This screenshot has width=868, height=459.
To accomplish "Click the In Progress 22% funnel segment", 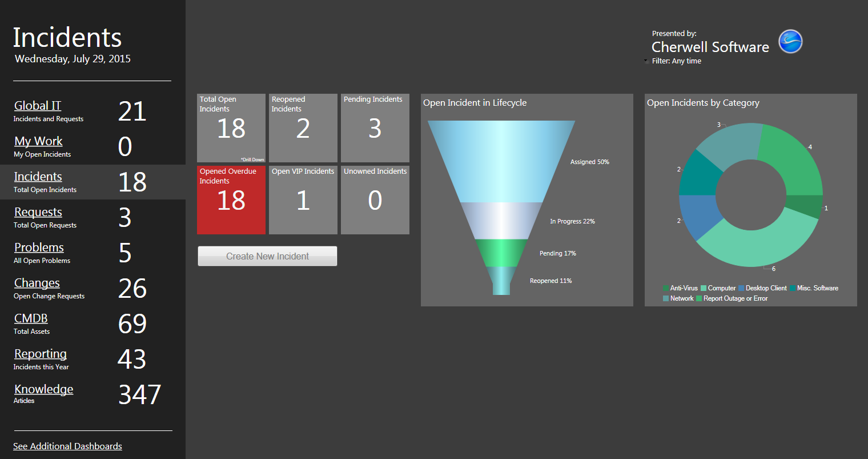I will click(501, 221).
